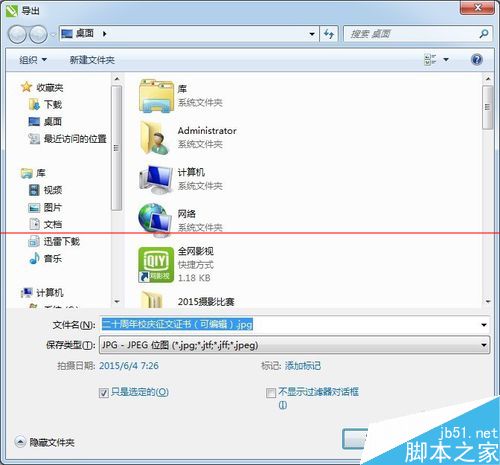This screenshot has height=465, width=500.
Task: Open view options dropdown arrow
Action: pyautogui.click(x=446, y=60)
